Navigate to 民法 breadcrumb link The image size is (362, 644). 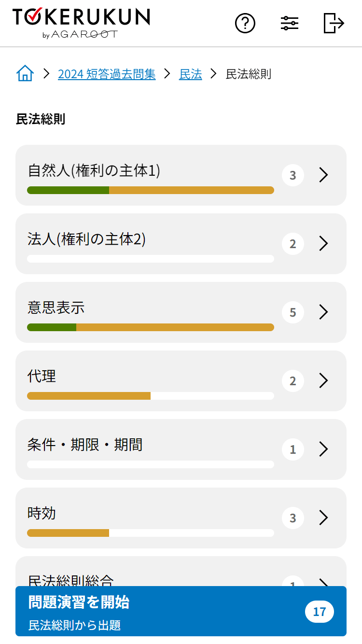point(191,74)
